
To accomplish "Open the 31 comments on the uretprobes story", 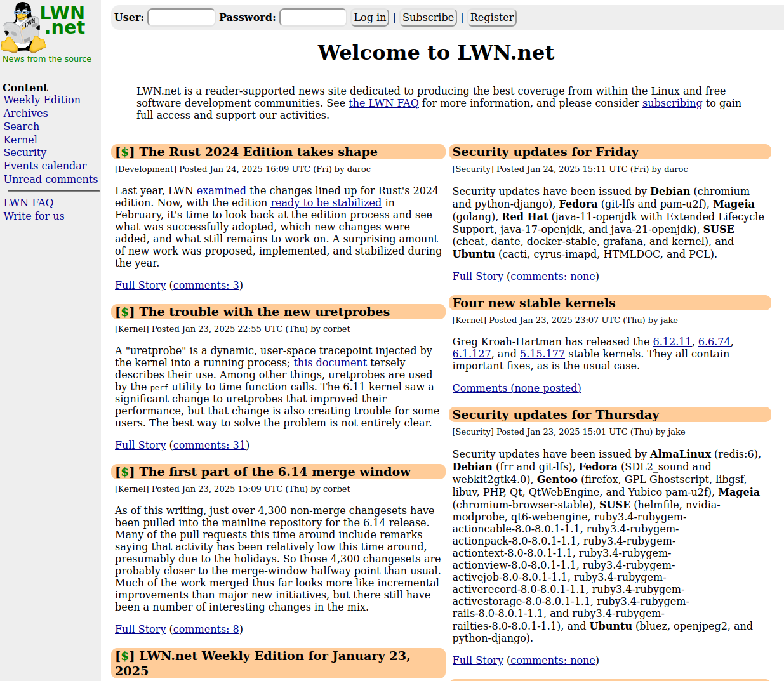I will pyautogui.click(x=209, y=445).
